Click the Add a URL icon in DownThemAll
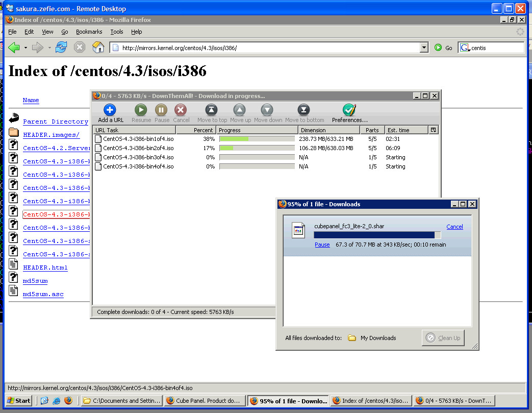The width and height of the screenshot is (532, 413). [110, 110]
